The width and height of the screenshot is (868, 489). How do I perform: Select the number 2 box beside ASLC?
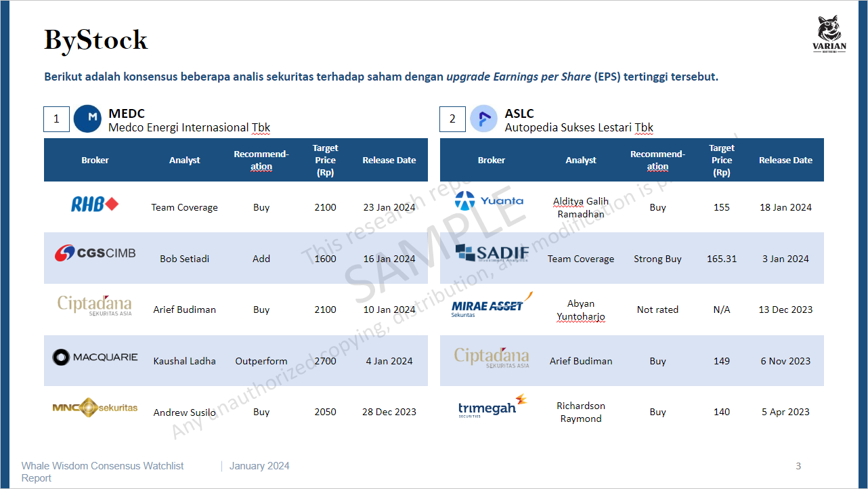pos(452,119)
